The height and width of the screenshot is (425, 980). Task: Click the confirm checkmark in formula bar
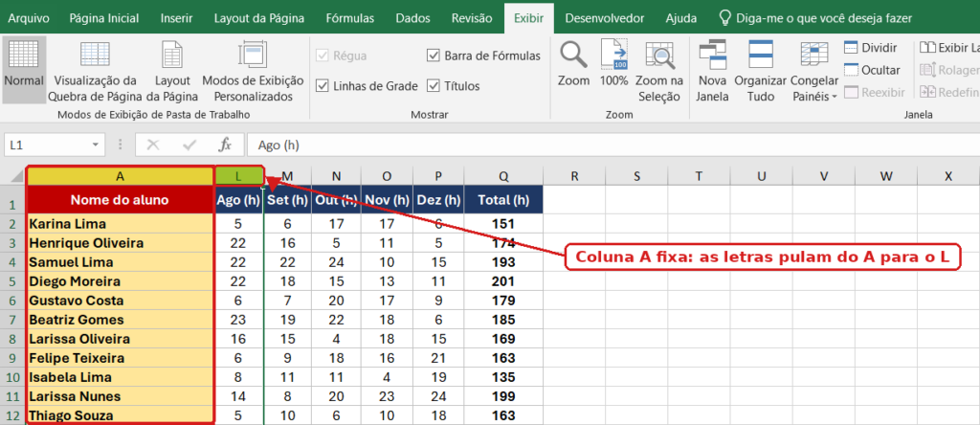pos(189,145)
